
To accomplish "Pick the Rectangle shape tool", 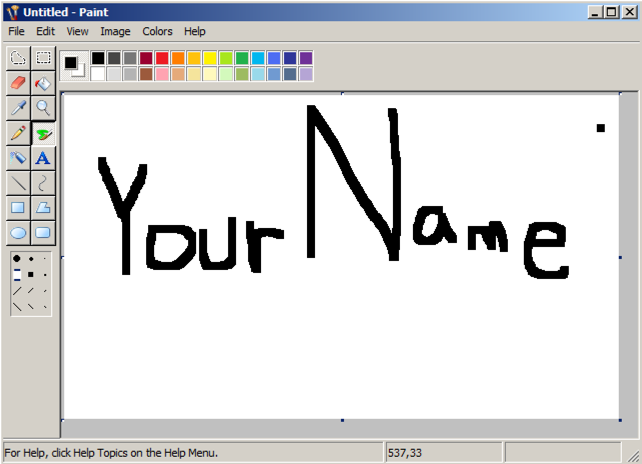I will click(18, 208).
